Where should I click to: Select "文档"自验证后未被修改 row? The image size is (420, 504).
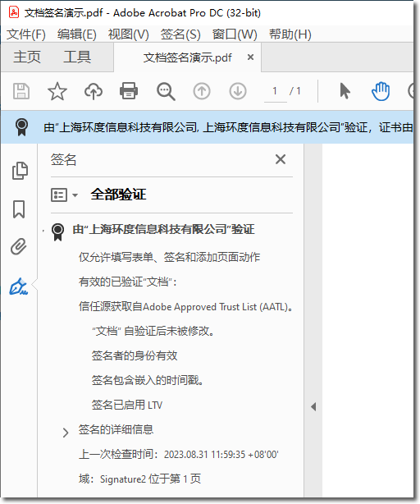click(153, 331)
